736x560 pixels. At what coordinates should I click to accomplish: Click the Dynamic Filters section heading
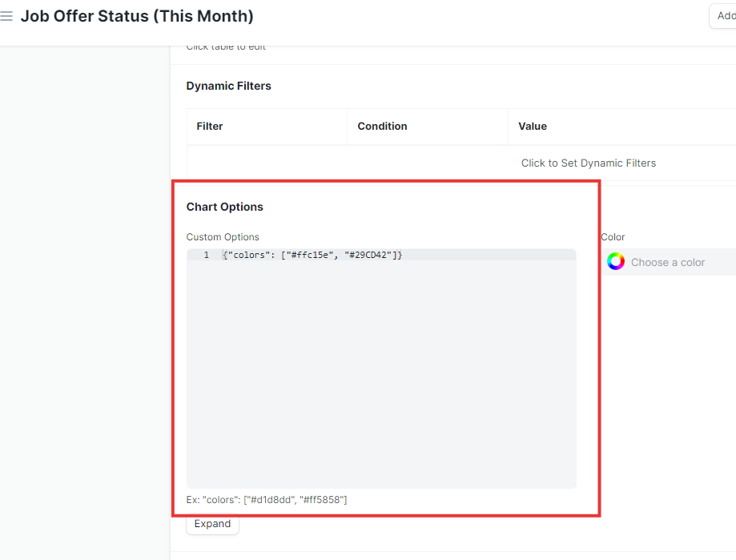pos(228,86)
